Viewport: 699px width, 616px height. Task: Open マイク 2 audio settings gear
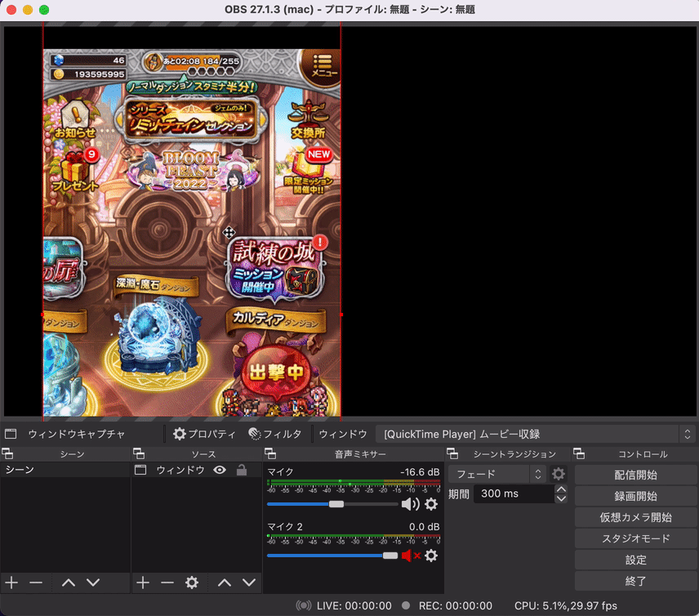[x=431, y=556]
